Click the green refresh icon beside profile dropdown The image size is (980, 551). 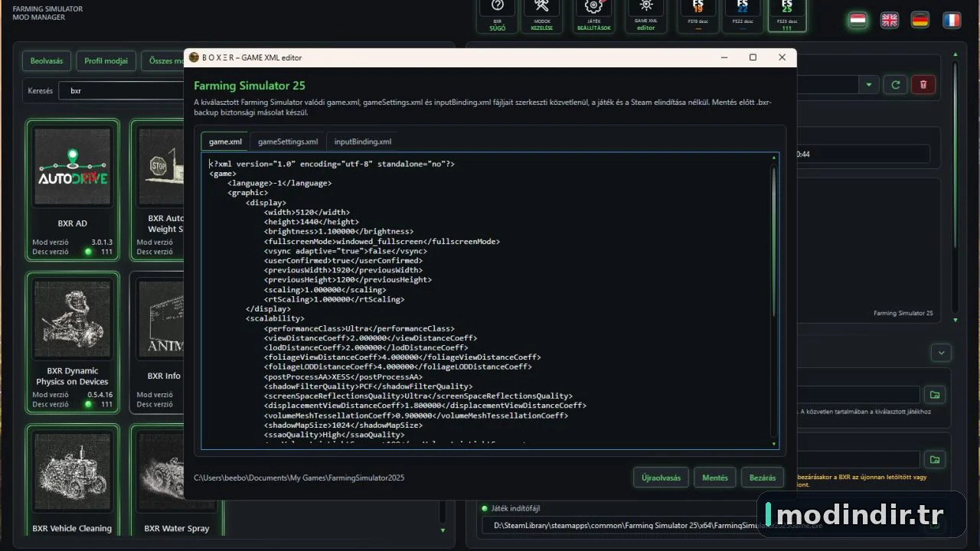coord(896,85)
